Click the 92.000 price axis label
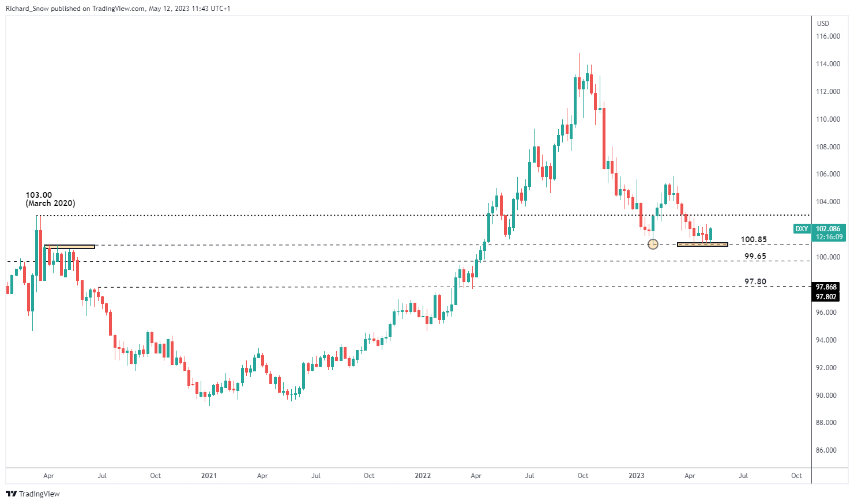854x504 pixels. tap(827, 368)
